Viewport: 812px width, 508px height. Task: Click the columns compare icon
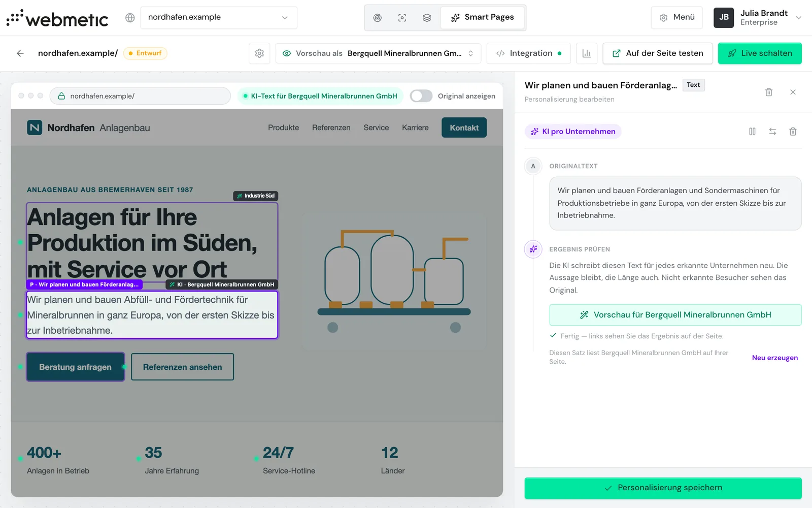(752, 132)
